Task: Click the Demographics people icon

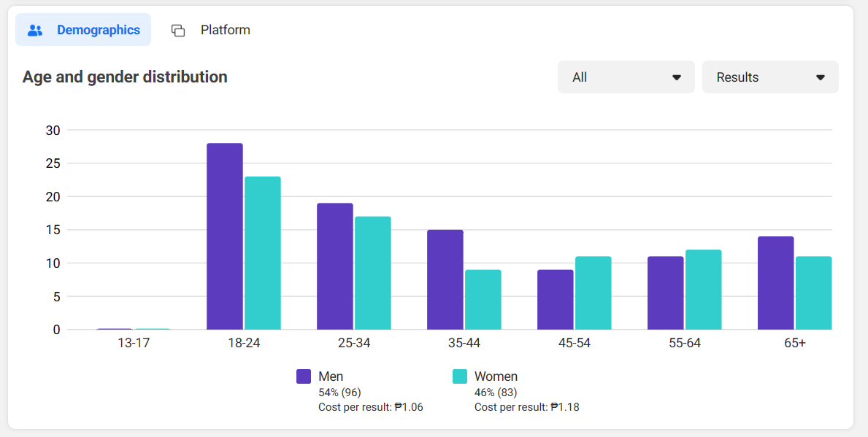Action: tap(35, 31)
